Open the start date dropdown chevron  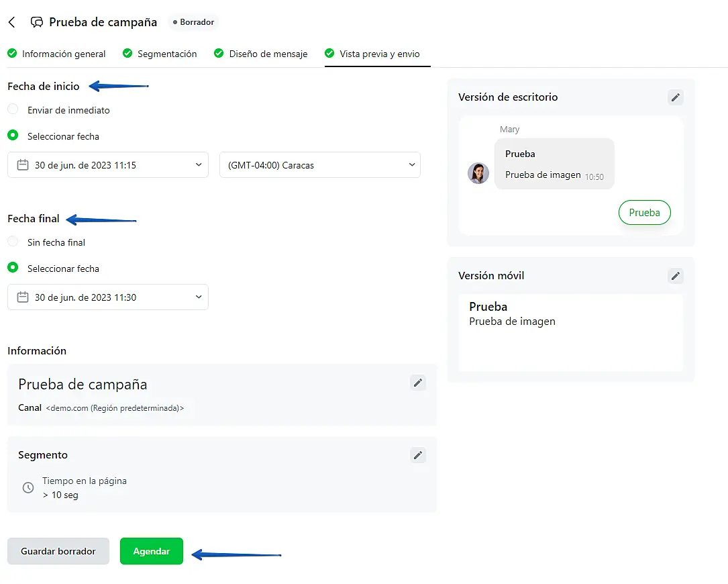coord(198,165)
